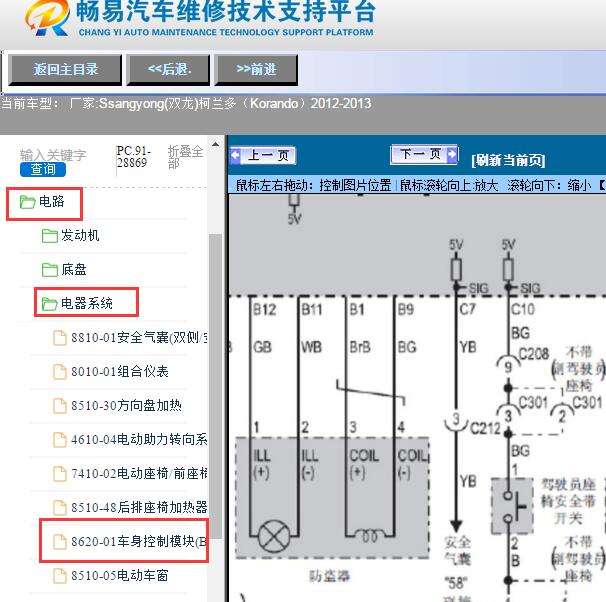Click the 防盗器 component label

[330, 576]
